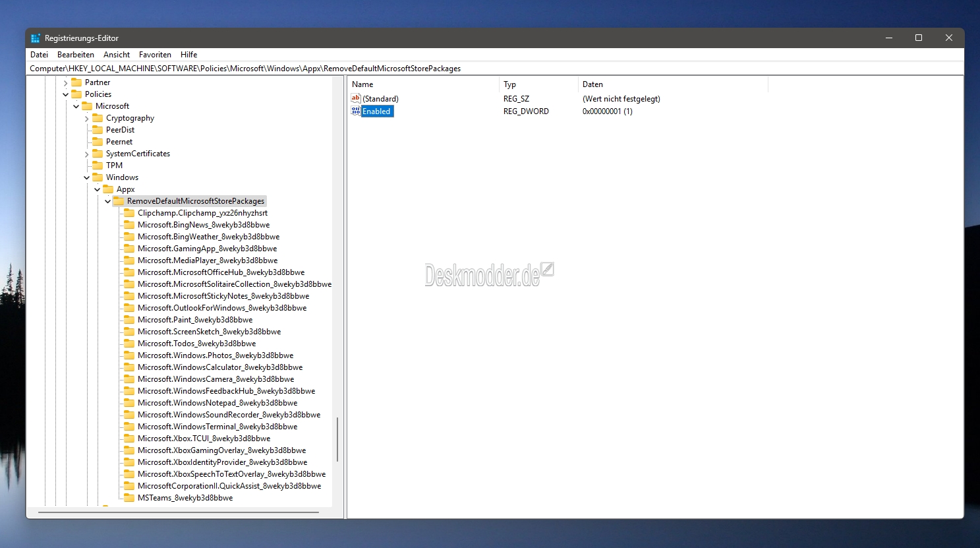Click the REG_DWORD type cell
980x548 pixels.
pos(526,111)
